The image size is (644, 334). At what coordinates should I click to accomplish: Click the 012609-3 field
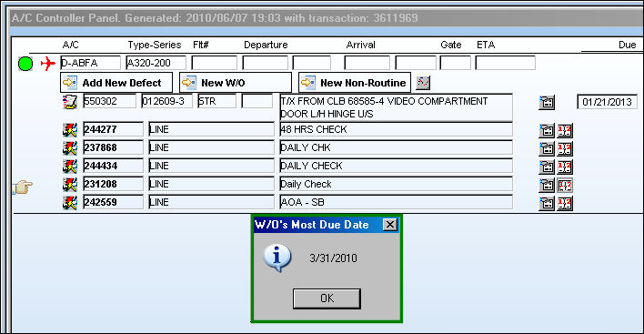pyautogui.click(x=166, y=101)
